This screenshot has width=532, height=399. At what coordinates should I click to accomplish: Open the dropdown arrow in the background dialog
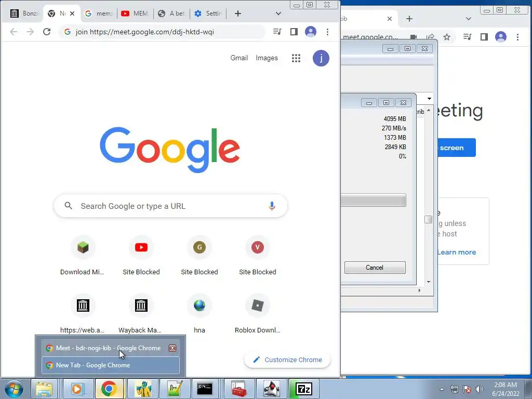429,98
